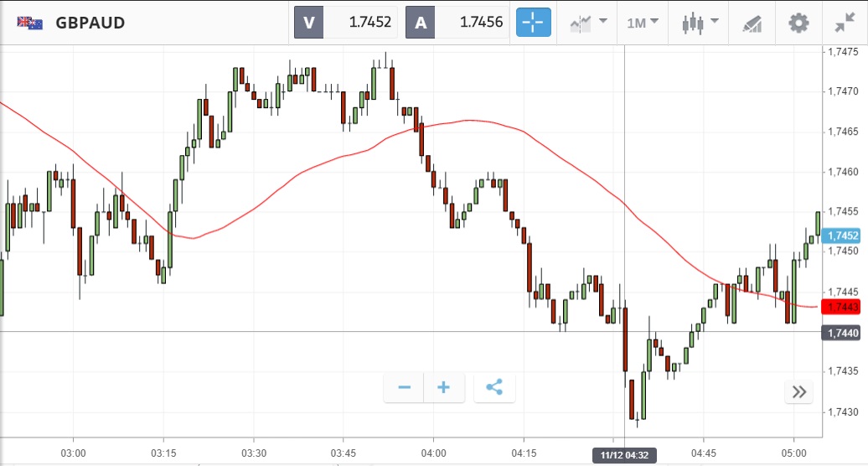Open the compare/indicators chart dropdown
868x466 pixels.
coord(587,23)
